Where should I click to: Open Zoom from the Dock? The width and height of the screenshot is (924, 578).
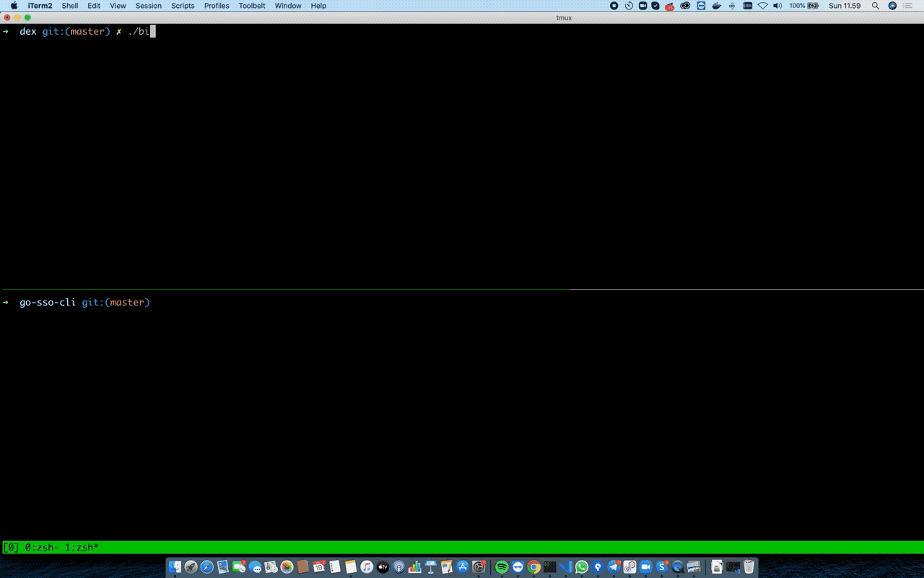pyautogui.click(x=645, y=567)
